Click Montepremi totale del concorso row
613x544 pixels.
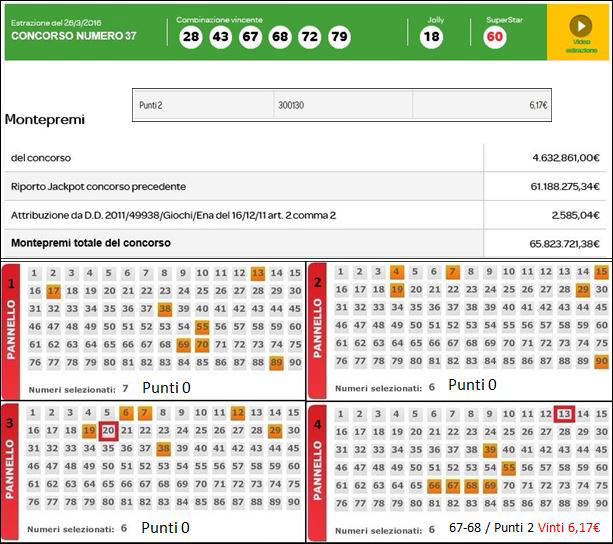point(306,243)
